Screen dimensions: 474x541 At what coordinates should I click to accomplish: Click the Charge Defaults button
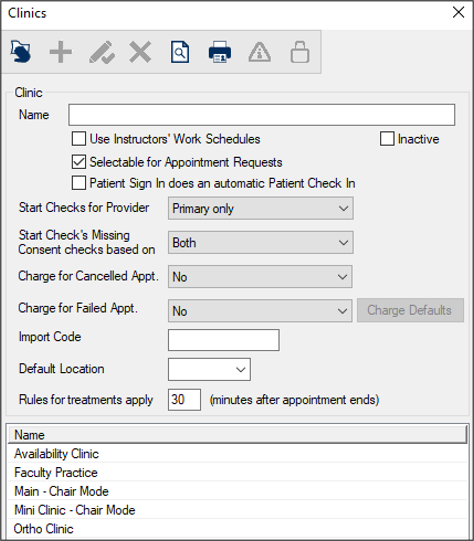[410, 310]
